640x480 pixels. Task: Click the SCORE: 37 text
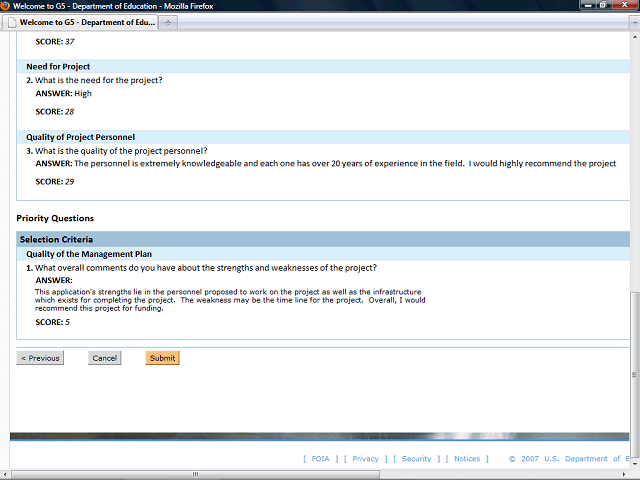[55, 42]
